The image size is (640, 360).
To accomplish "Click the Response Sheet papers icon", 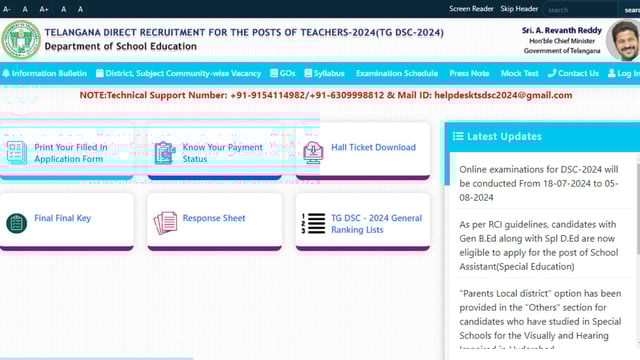I will pos(165,223).
